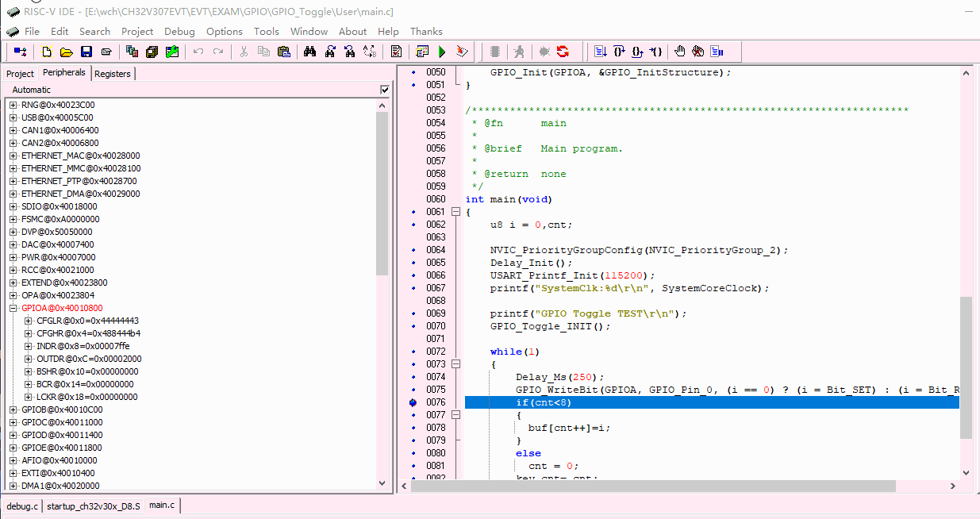The height and width of the screenshot is (519, 980).
Task: Click the Save floppy disk icon
Action: pyautogui.click(x=86, y=52)
